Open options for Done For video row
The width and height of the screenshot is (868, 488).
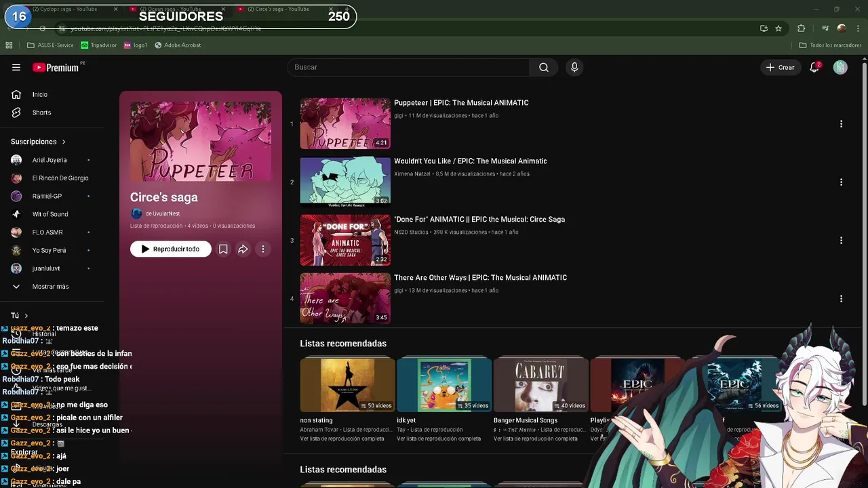pyautogui.click(x=841, y=241)
